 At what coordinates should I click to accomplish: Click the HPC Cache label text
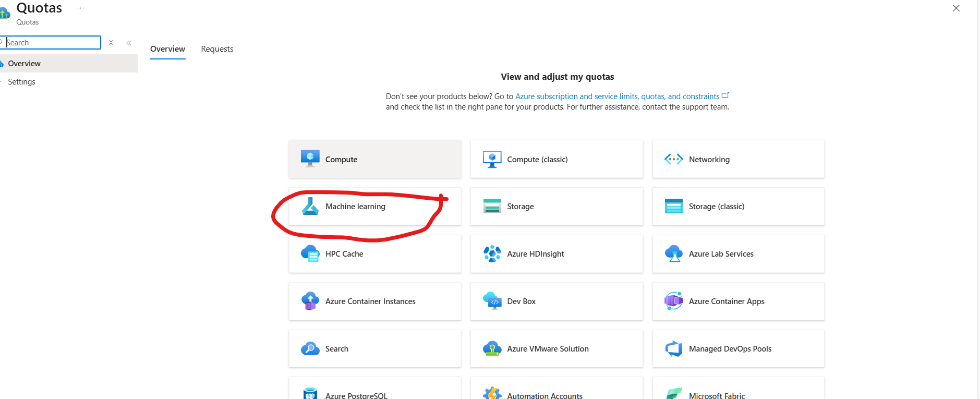(344, 254)
